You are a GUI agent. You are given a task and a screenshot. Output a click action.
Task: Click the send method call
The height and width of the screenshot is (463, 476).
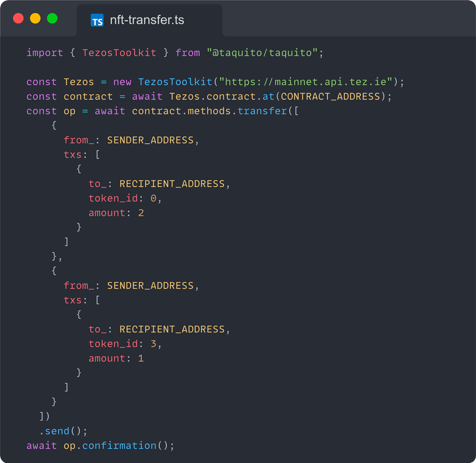click(57, 431)
